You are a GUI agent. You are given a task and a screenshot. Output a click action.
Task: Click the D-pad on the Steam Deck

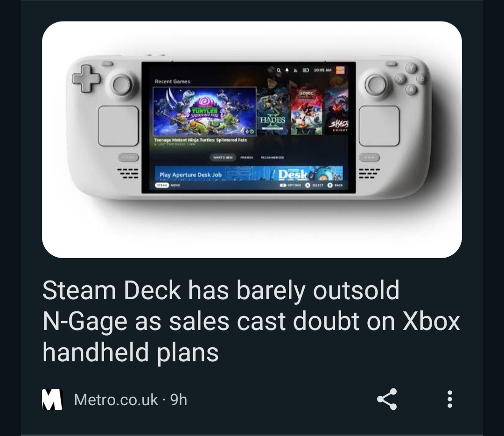coord(86,78)
